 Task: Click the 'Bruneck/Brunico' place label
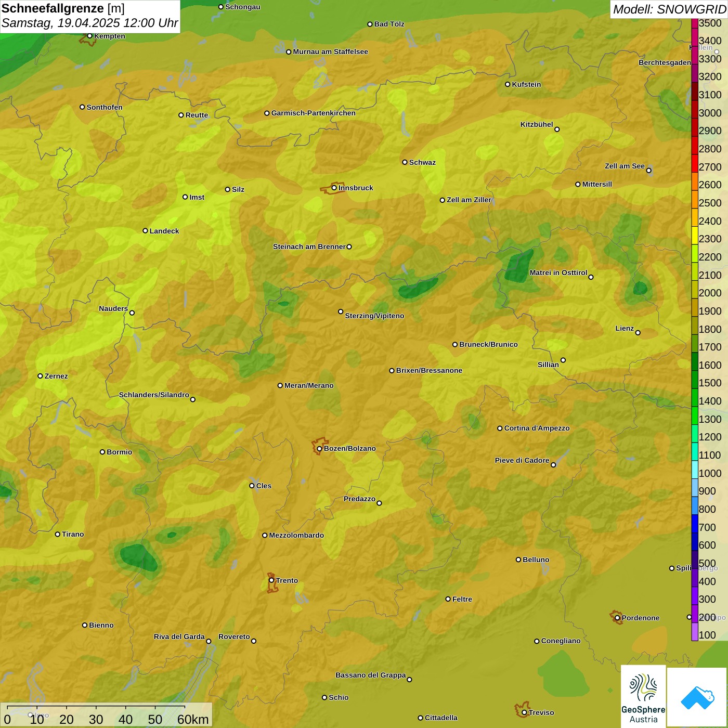(x=488, y=344)
